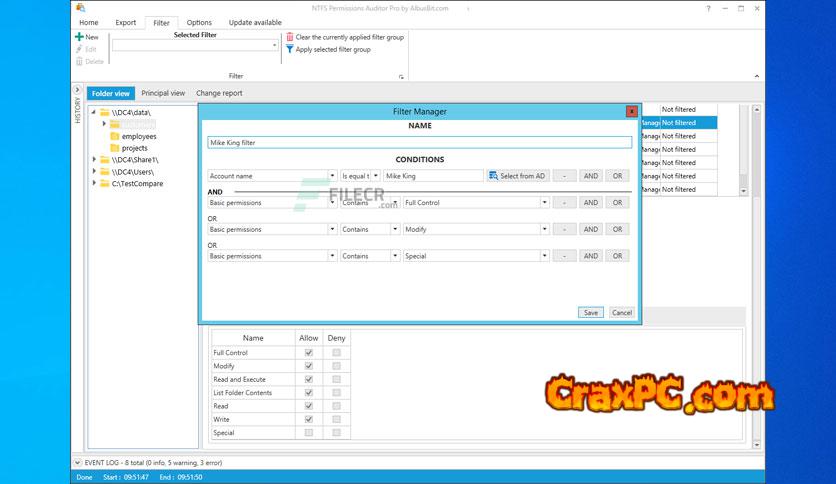
Task: Switch to the Principal view tab
Action: point(163,93)
